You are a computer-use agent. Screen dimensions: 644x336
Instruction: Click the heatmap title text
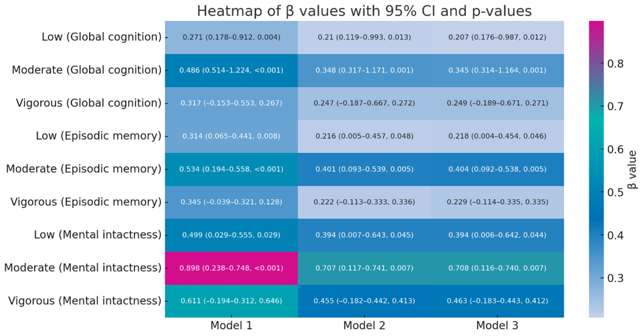coord(364,11)
